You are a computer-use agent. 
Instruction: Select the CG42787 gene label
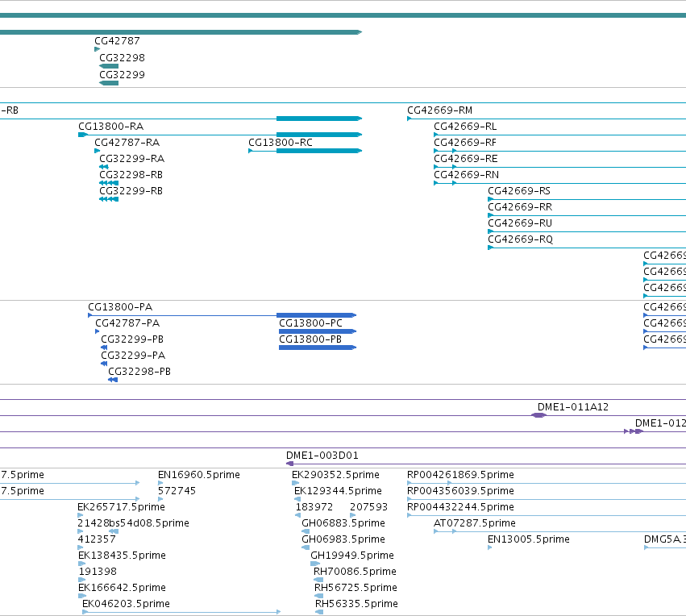tap(117, 40)
